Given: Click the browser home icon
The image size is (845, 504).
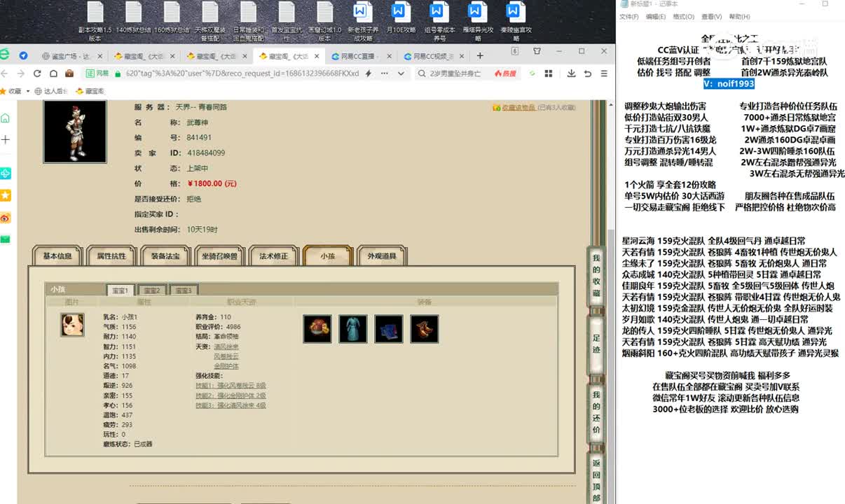Looking at the screenshot, I should click(x=53, y=73).
